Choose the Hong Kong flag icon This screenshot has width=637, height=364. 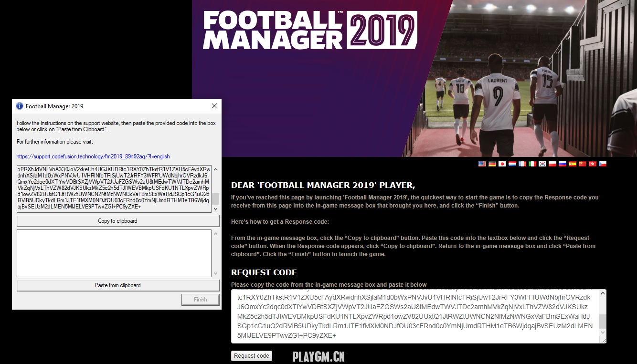click(593, 164)
